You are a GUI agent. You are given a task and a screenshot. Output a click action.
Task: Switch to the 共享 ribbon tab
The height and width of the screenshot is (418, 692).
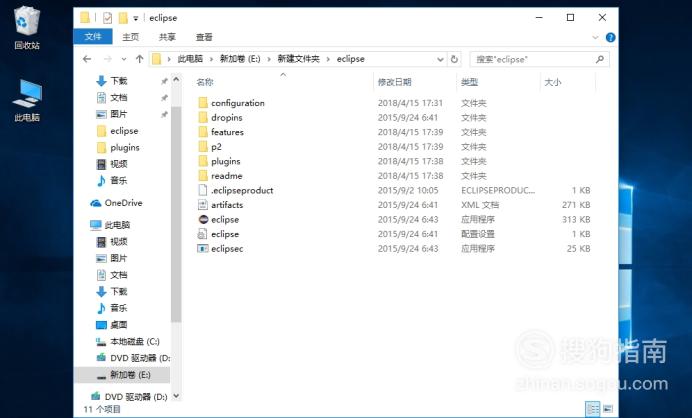(167, 37)
